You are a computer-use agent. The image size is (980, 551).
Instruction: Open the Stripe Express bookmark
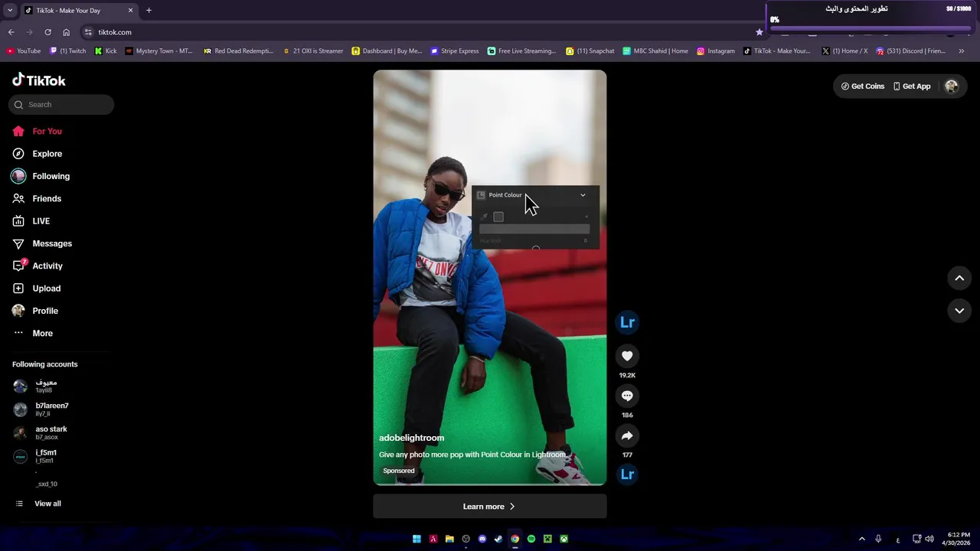(x=455, y=51)
